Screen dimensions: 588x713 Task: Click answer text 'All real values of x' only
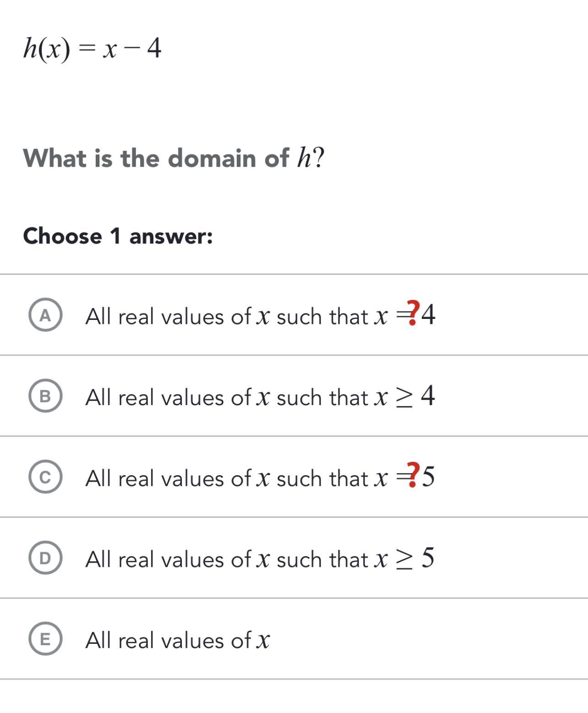(x=178, y=640)
